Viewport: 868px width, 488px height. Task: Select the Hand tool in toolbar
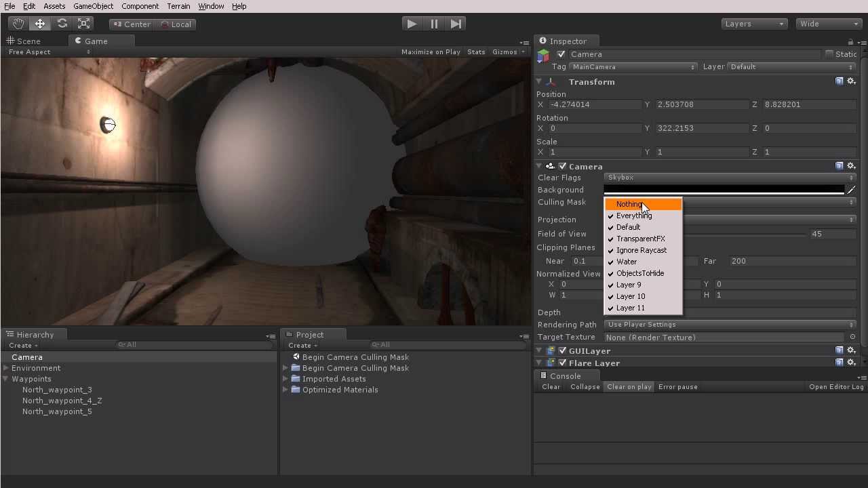click(18, 24)
